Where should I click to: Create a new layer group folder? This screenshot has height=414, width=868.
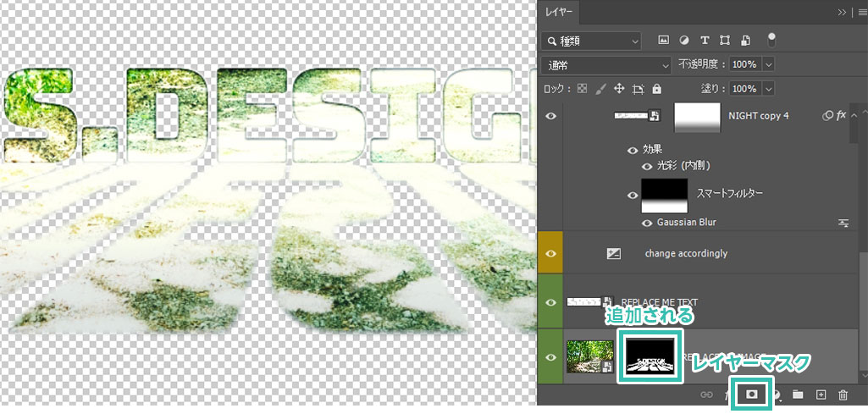[797, 395]
